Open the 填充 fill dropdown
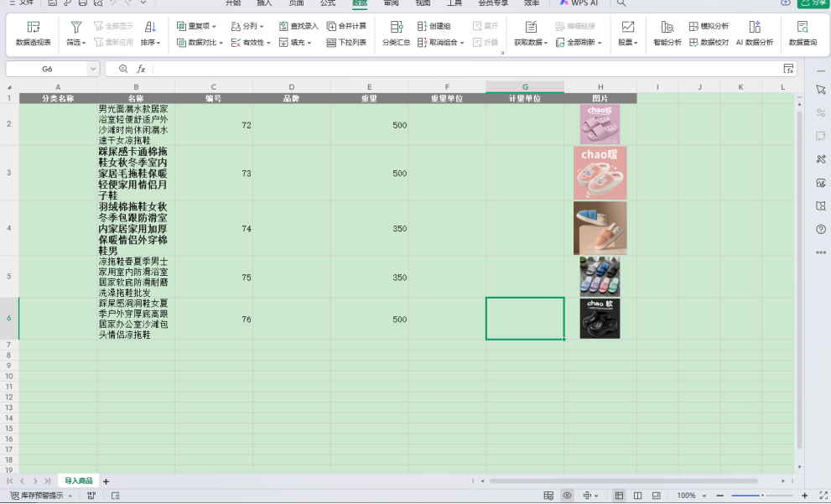The width and height of the screenshot is (831, 504). pos(295,43)
